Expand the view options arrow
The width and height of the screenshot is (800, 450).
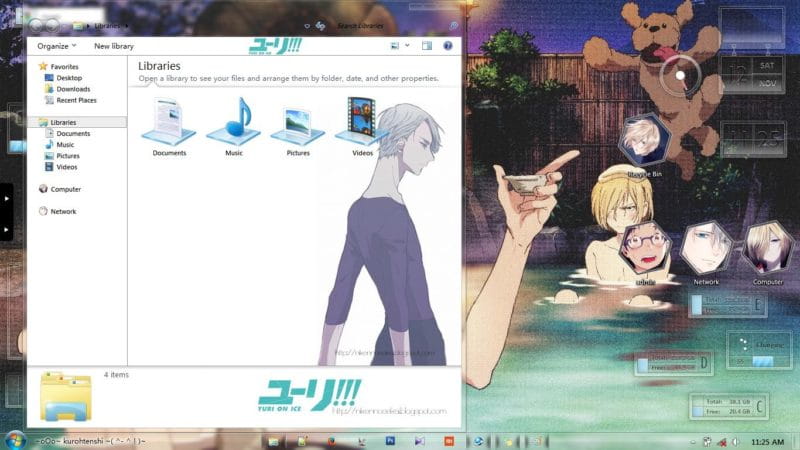point(407,46)
